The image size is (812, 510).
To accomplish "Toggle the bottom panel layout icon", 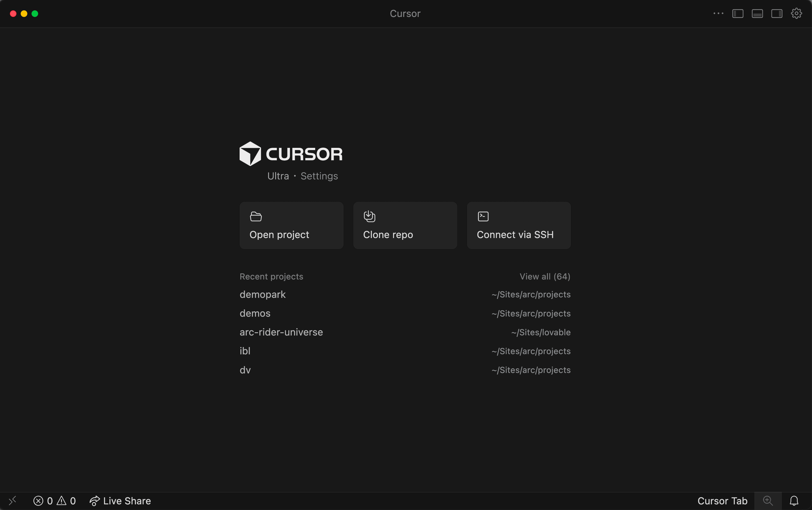I will coord(757,13).
